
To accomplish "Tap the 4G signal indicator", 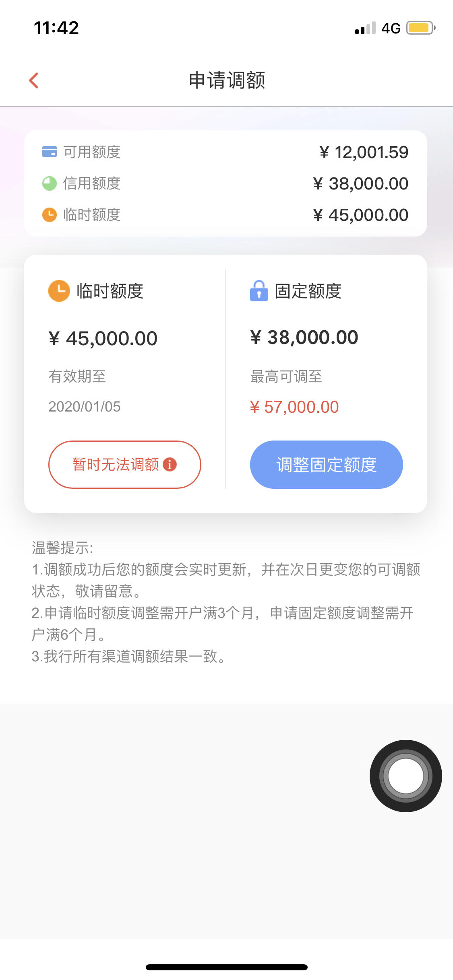I will (x=391, y=29).
